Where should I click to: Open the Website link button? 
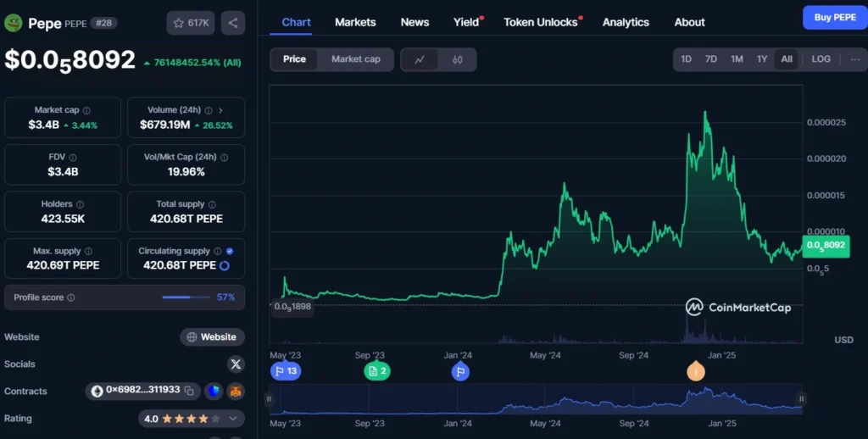pyautogui.click(x=212, y=336)
